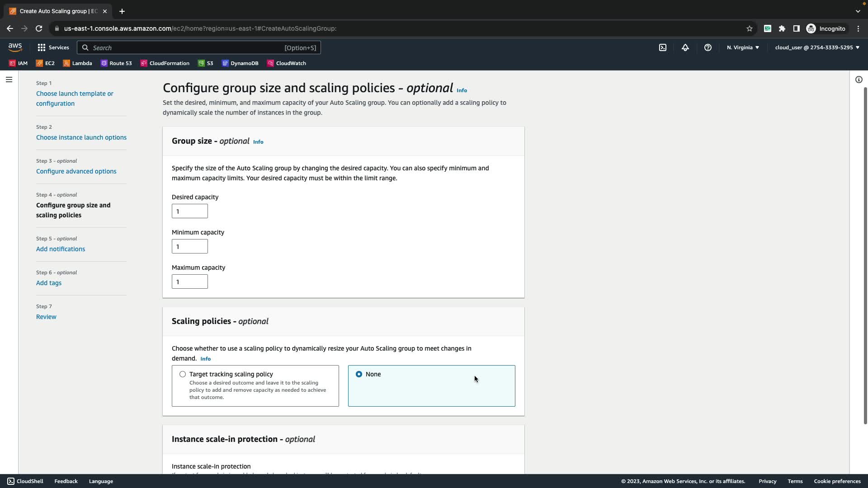Open the notifications bell icon
This screenshot has height=488, width=868.
[x=685, y=47]
